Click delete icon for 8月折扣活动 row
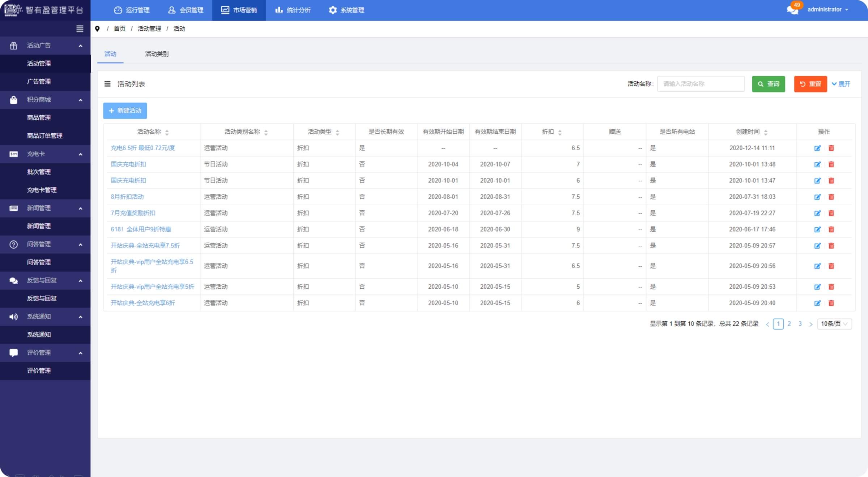 [831, 197]
